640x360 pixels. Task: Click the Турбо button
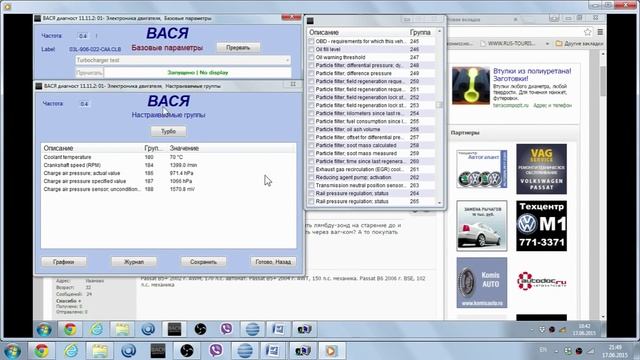click(168, 131)
